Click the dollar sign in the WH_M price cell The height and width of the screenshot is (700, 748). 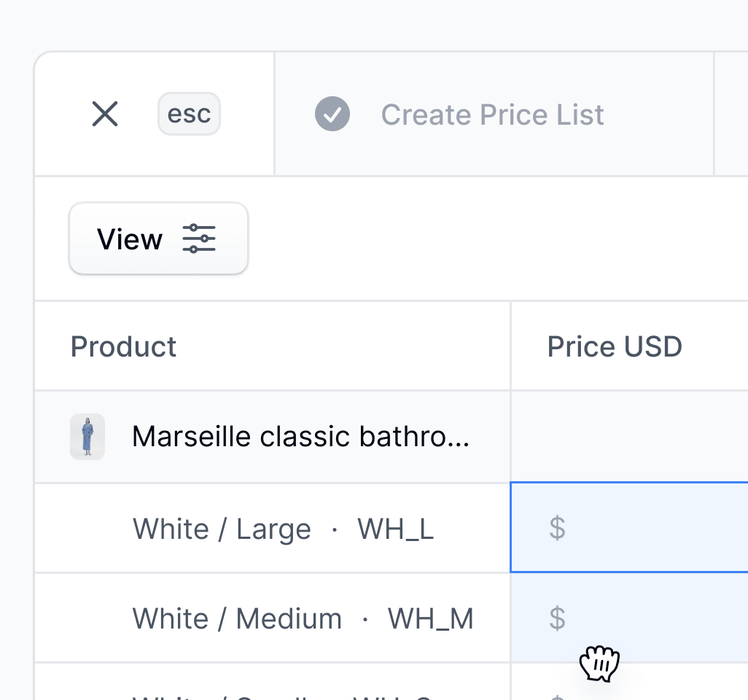tap(557, 618)
